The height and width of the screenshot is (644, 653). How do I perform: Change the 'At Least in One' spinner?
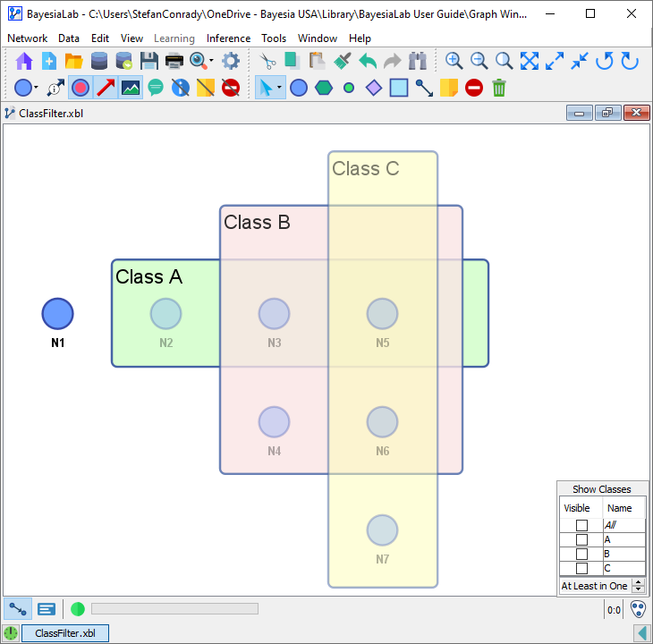coord(638,586)
